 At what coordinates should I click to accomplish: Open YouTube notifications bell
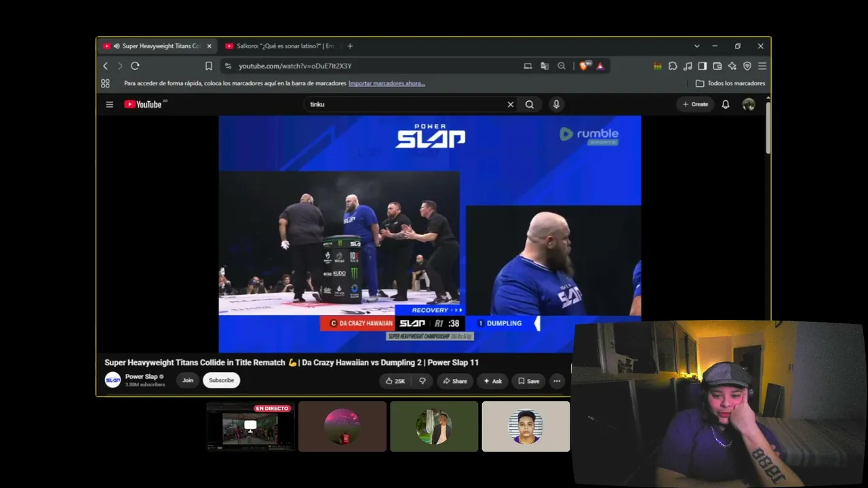(726, 104)
